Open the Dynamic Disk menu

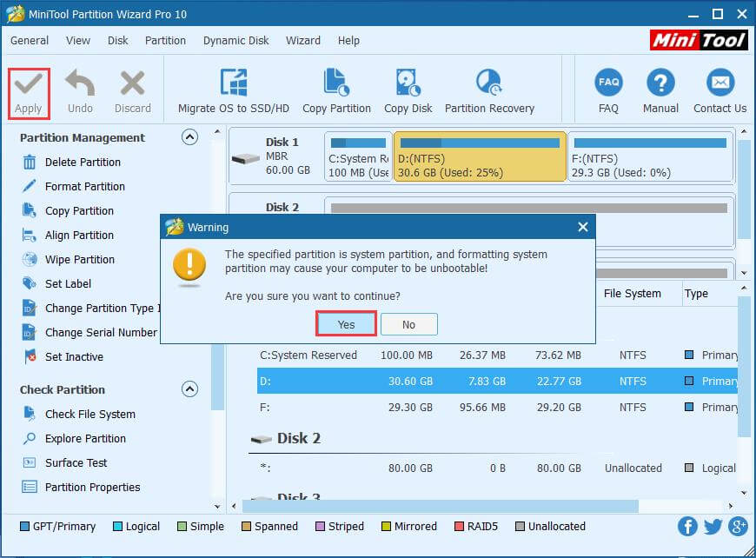tap(236, 41)
